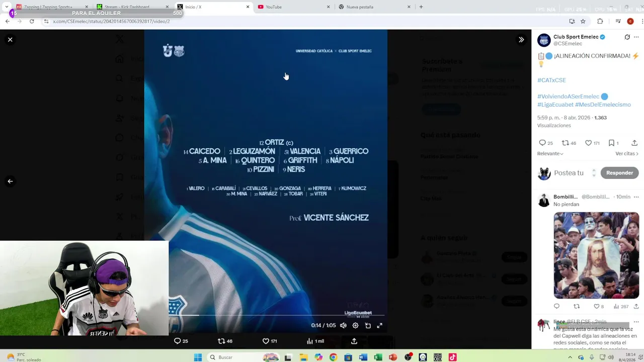Open Microsoft Store from taskbar

pyautogui.click(x=348, y=357)
